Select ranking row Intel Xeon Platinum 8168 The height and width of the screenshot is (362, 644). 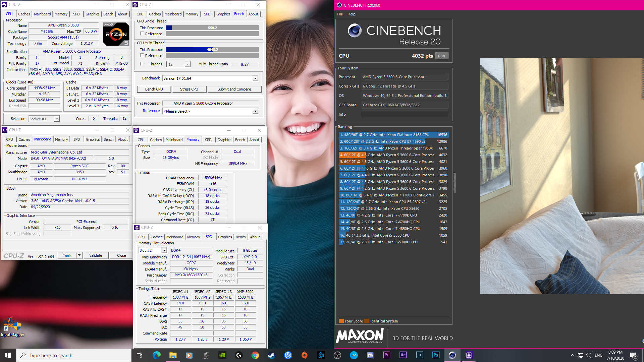click(x=393, y=135)
